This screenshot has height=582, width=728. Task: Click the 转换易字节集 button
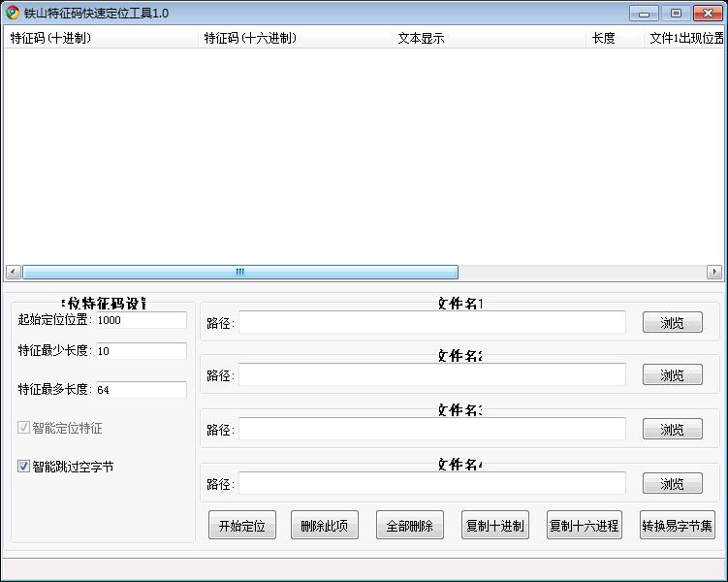pyautogui.click(x=677, y=526)
